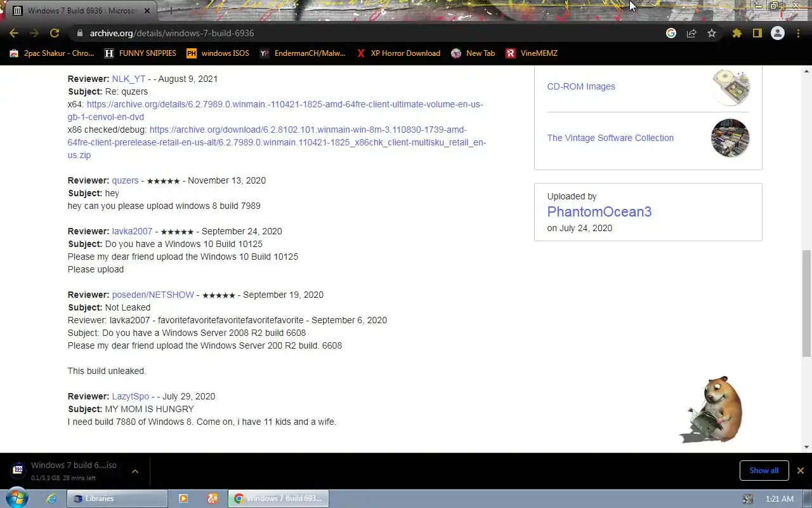The height and width of the screenshot is (508, 812).
Task: Click the orange-and-white taskbar app icon
Action: pyautogui.click(x=213, y=498)
